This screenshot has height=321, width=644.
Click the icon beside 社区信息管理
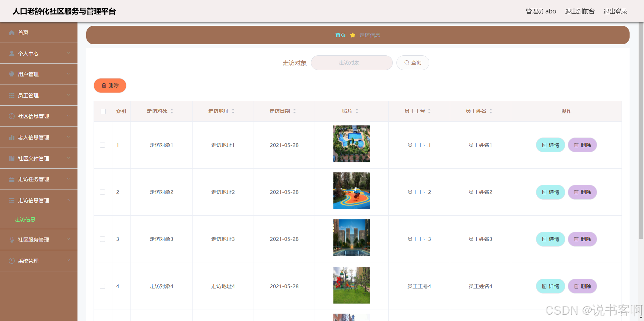(12, 116)
